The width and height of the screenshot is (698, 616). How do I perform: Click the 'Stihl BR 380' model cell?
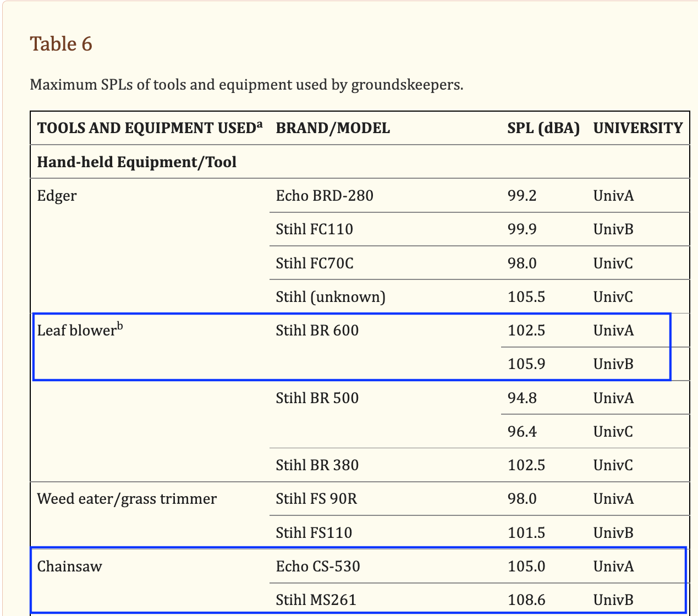pos(317,465)
